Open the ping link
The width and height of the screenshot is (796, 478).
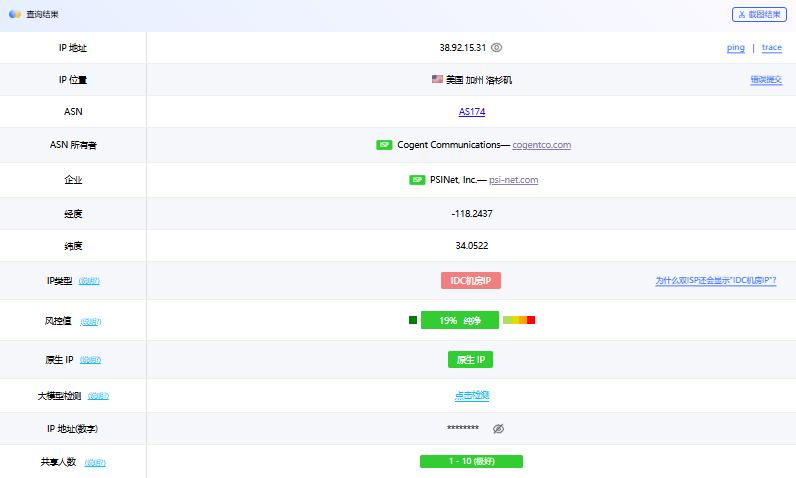(x=735, y=47)
